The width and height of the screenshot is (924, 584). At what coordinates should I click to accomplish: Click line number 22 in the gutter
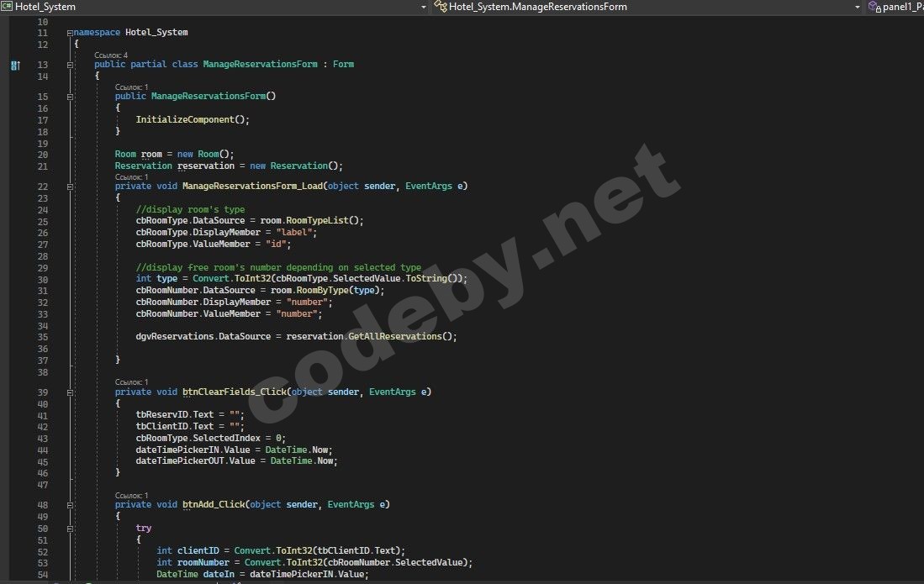point(42,187)
